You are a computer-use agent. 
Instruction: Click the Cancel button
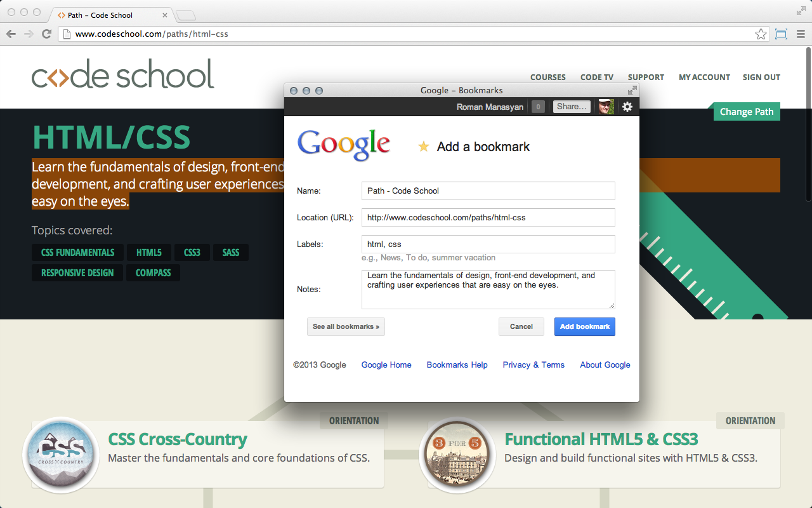pyautogui.click(x=521, y=326)
